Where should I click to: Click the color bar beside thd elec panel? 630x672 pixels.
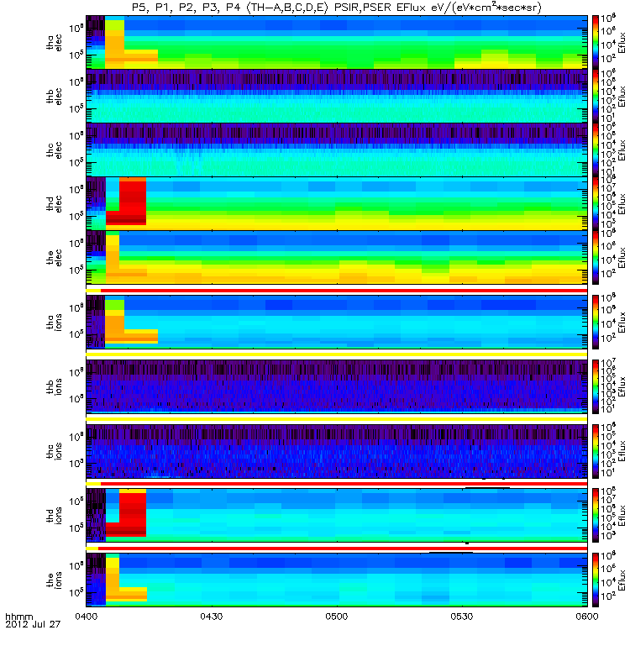[x=596, y=203]
